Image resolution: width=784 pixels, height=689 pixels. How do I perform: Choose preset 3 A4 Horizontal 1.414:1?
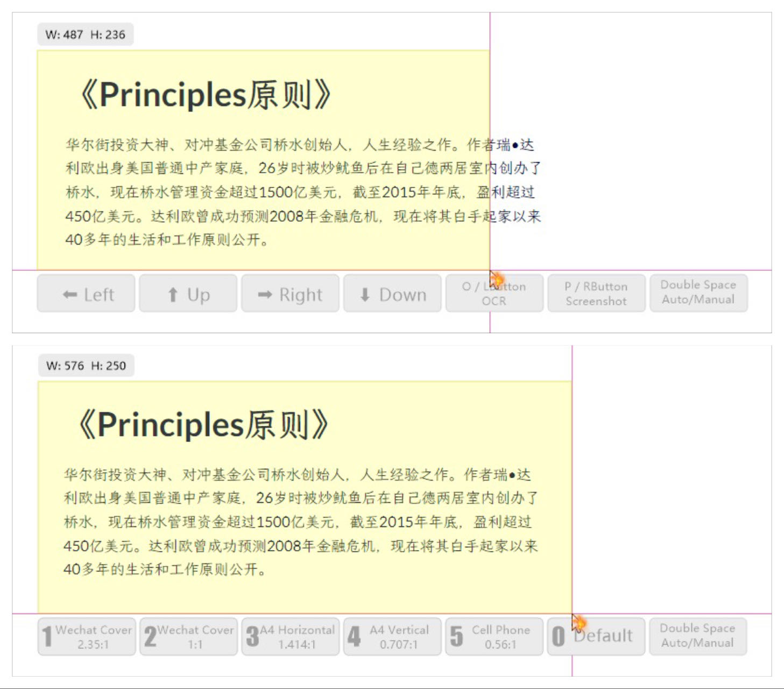(291, 637)
